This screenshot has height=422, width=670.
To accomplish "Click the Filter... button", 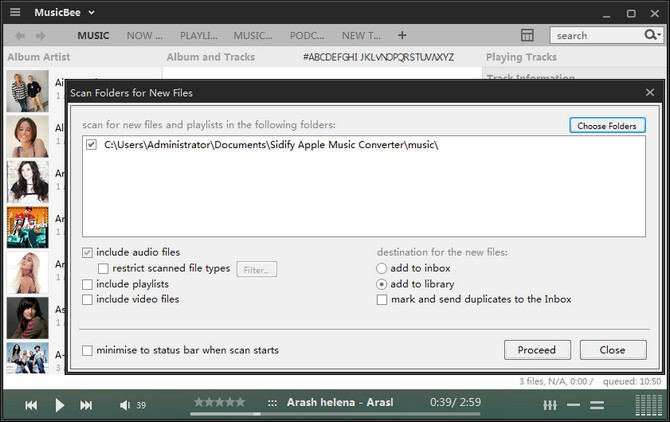I will coord(257,269).
